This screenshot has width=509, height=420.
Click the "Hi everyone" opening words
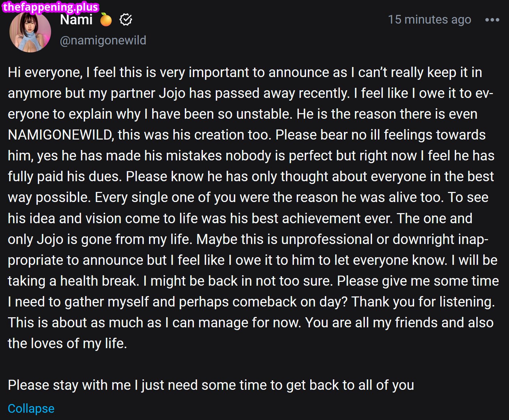pos(45,73)
